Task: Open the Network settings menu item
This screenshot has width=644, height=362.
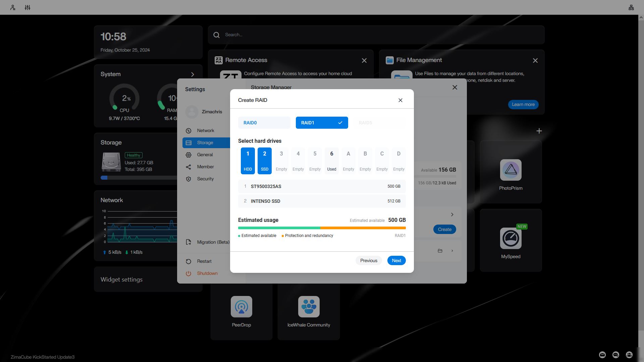Action: 205,131
